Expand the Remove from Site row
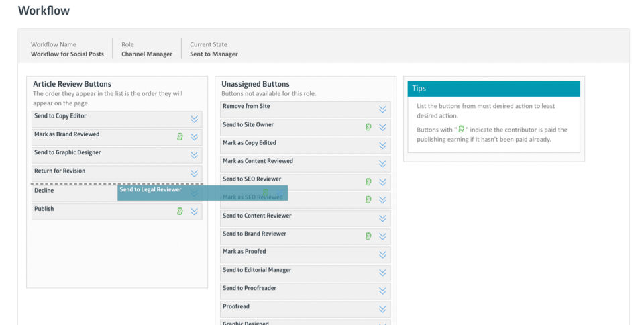The image size is (644, 325). (x=382, y=109)
